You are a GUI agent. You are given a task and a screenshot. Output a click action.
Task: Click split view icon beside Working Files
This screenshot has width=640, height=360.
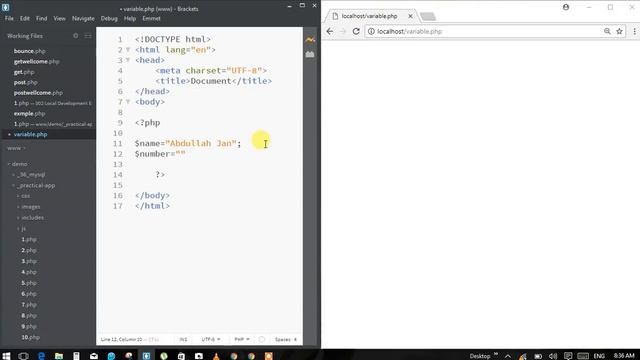click(x=88, y=36)
